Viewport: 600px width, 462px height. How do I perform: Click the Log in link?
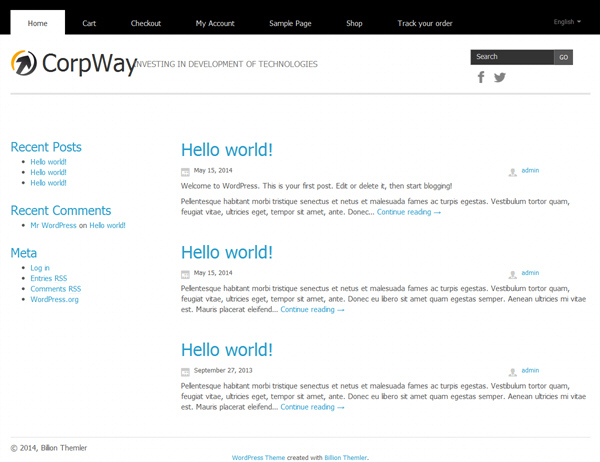click(40, 268)
